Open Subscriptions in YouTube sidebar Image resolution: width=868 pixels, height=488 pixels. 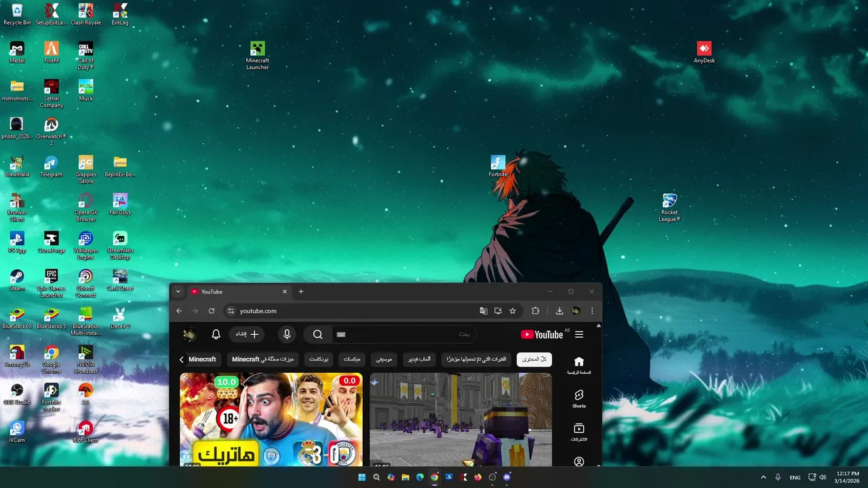tap(578, 432)
